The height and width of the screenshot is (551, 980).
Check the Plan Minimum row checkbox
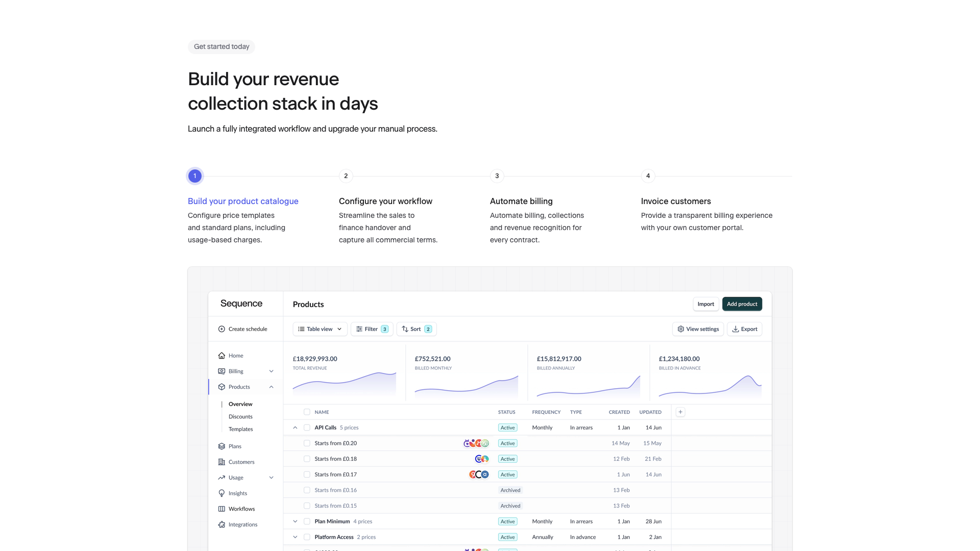[x=307, y=521]
